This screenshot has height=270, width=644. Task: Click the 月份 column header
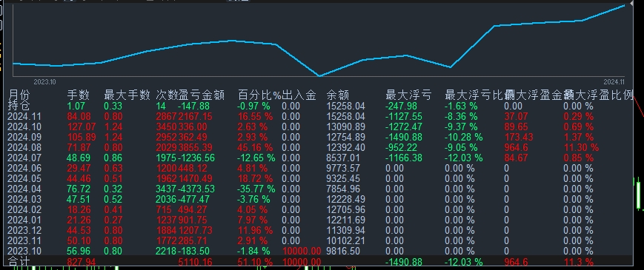coord(19,95)
